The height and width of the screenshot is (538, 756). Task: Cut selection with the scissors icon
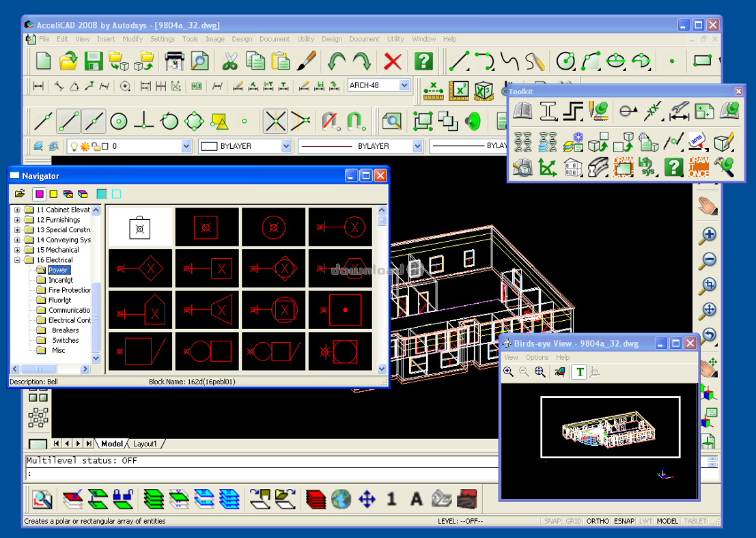click(x=230, y=61)
